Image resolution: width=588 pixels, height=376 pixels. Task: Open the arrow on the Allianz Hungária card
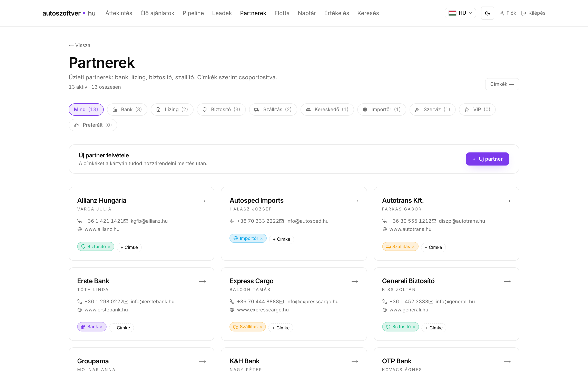[202, 201]
